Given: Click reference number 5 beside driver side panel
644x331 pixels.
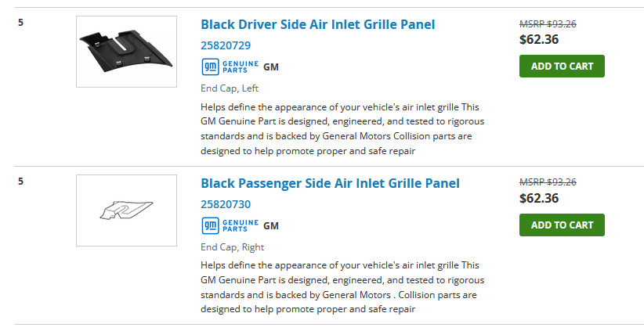Looking at the screenshot, I should point(20,23).
